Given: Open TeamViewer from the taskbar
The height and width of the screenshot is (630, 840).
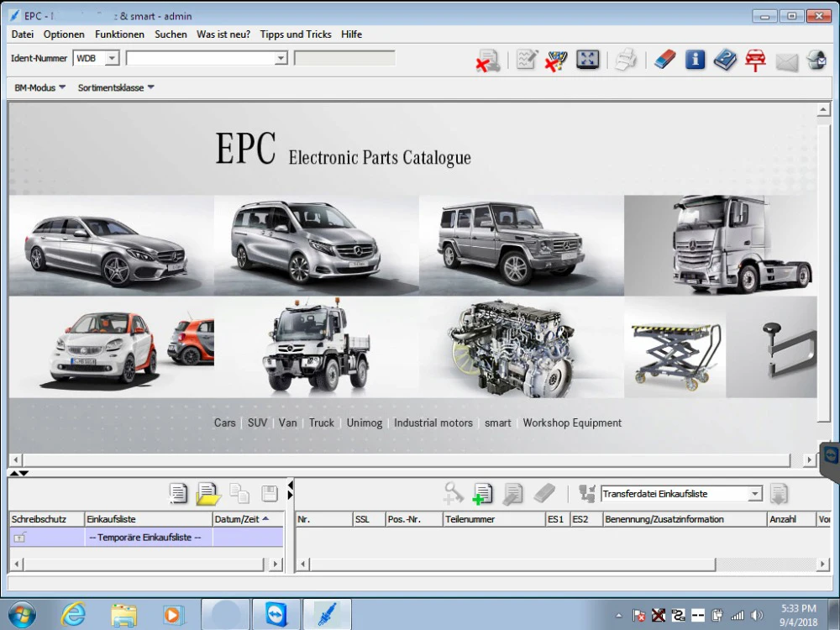Looking at the screenshot, I should pyautogui.click(x=276, y=615).
